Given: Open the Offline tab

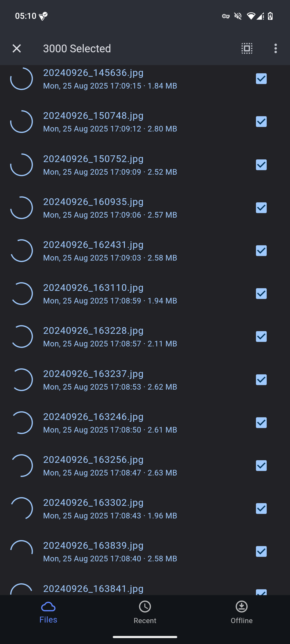Looking at the screenshot, I should (241, 612).
